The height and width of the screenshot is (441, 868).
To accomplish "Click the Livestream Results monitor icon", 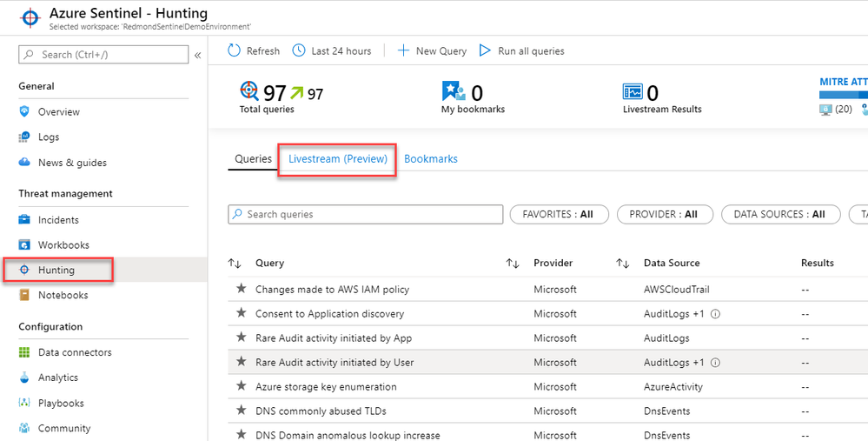I will (633, 91).
